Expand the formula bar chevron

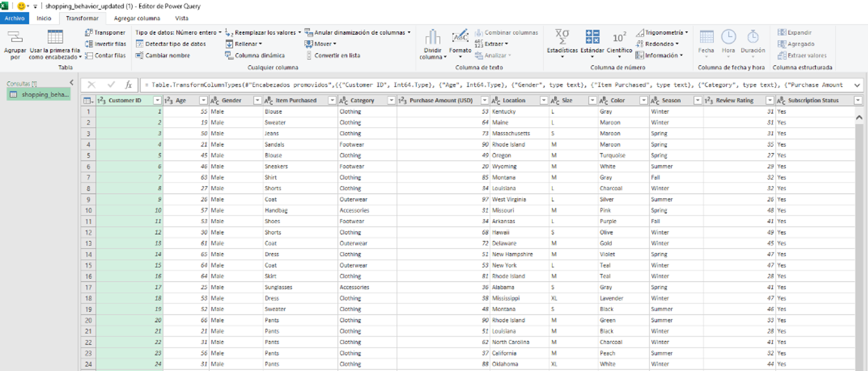[x=857, y=85]
